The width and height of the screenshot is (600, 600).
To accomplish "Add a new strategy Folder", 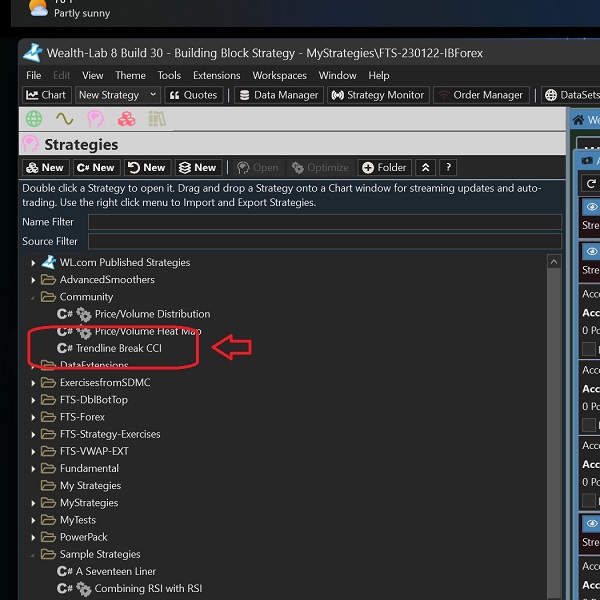I will [x=385, y=168].
